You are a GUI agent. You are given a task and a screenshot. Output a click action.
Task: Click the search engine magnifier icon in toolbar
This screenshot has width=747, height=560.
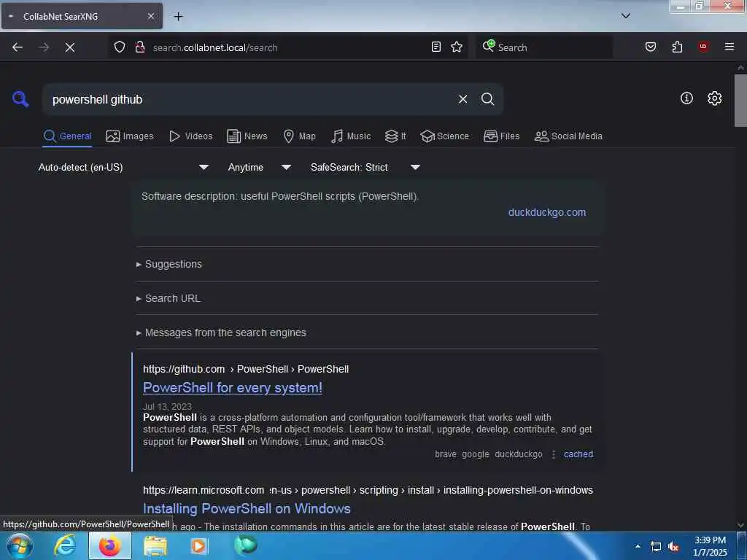[x=488, y=46]
